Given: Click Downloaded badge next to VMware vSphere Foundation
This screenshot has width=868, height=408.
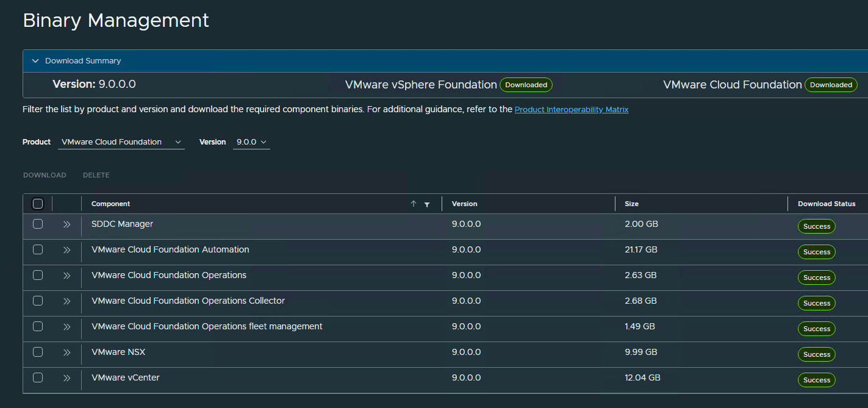Looking at the screenshot, I should pos(526,85).
